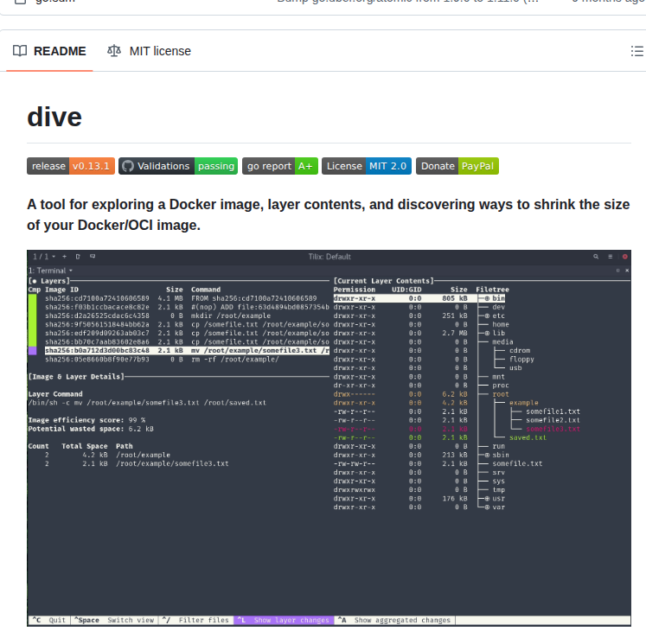Click the release v0.13.1 badge
The height and width of the screenshot is (644, 646).
71,166
